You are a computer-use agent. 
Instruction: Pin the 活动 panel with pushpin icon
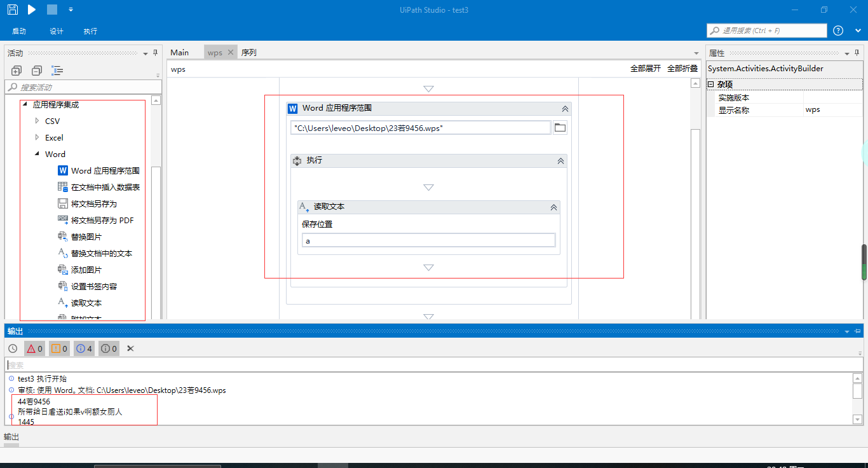tap(155, 53)
